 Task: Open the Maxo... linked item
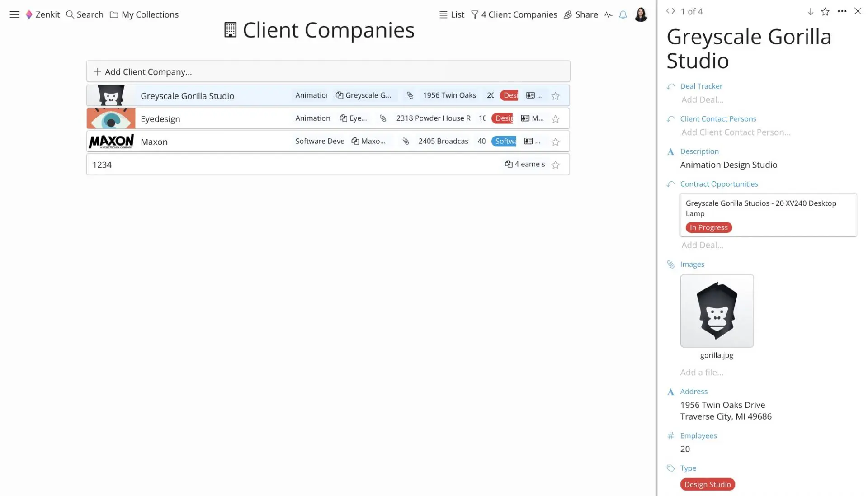tap(368, 141)
